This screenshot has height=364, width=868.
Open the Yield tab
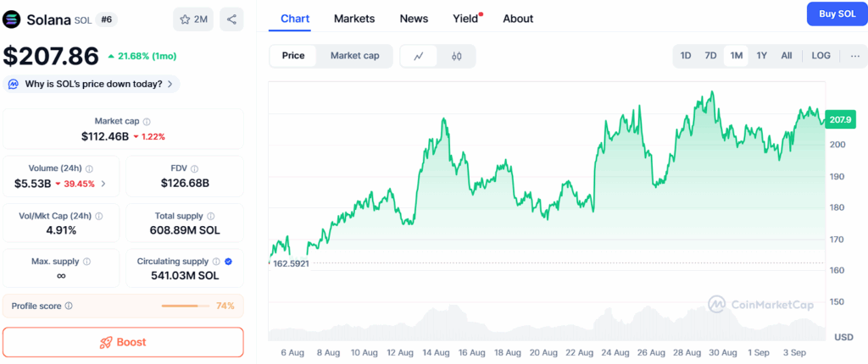pyautogui.click(x=465, y=19)
